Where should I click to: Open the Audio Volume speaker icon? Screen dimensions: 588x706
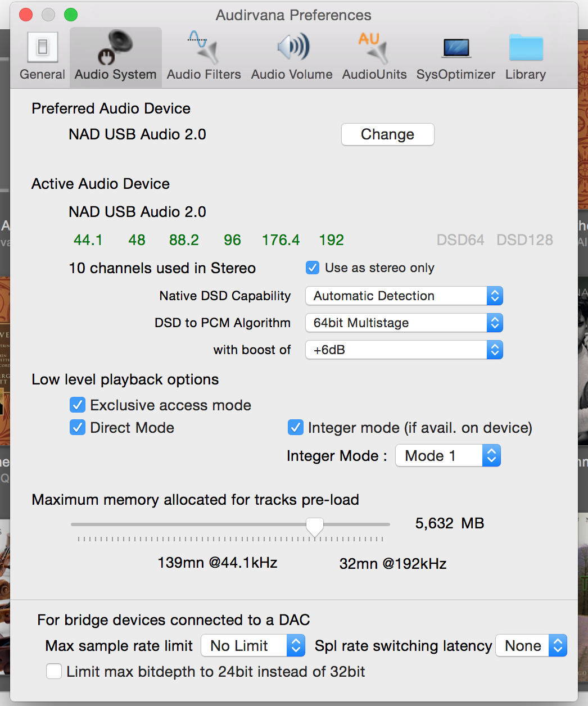[293, 47]
